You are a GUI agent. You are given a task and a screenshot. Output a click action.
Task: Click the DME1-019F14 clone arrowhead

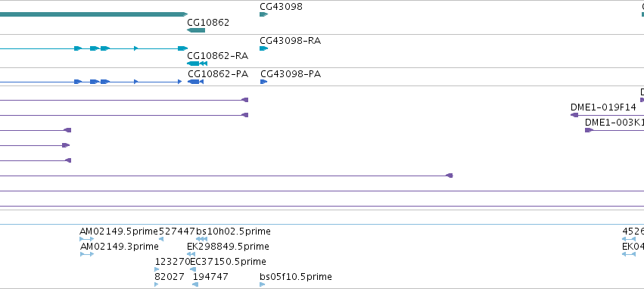click(574, 115)
